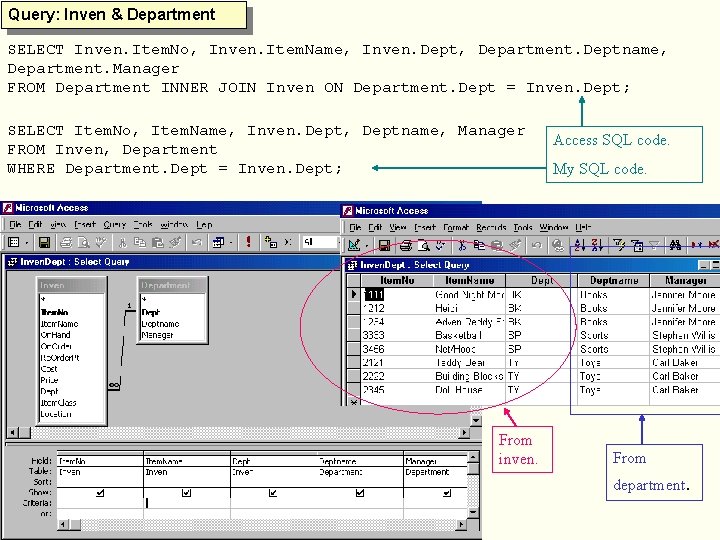Open the Tools menu in datasheet window
720x540 pixels.
523,227
